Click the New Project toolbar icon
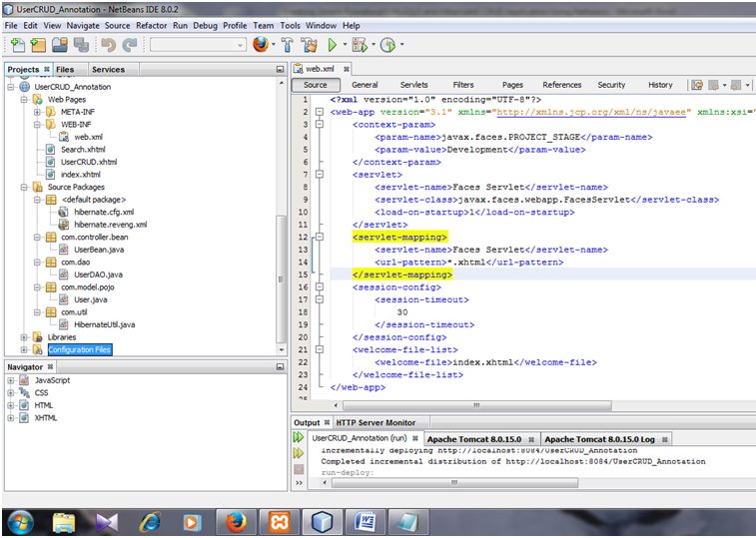The width and height of the screenshot is (756, 538). tap(38, 45)
